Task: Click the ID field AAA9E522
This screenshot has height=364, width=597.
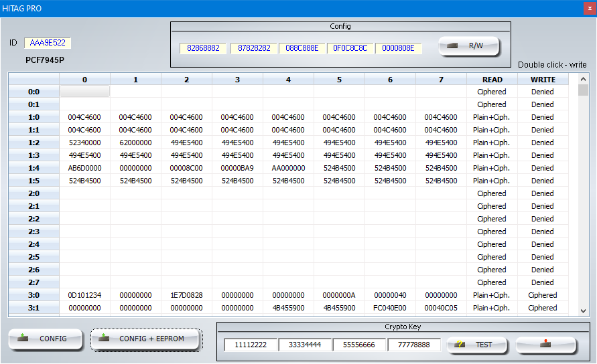Action: pyautogui.click(x=48, y=43)
